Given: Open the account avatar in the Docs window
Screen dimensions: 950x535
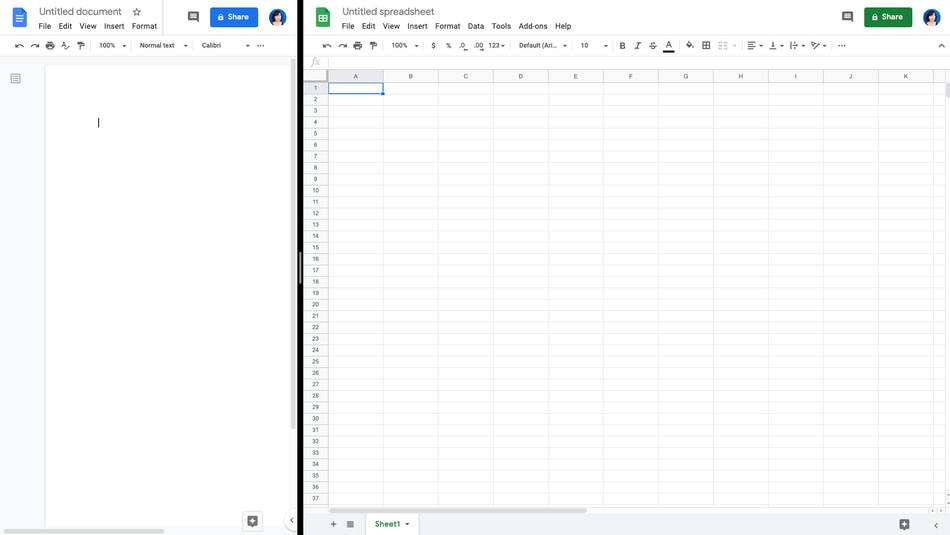Looking at the screenshot, I should tap(277, 18).
